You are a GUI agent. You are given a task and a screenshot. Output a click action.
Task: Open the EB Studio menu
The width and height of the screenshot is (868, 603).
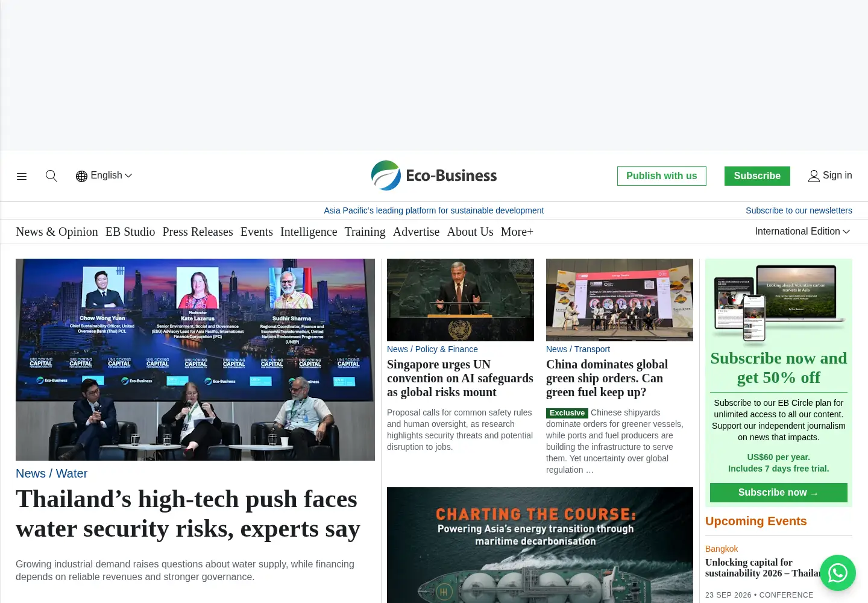click(x=130, y=232)
